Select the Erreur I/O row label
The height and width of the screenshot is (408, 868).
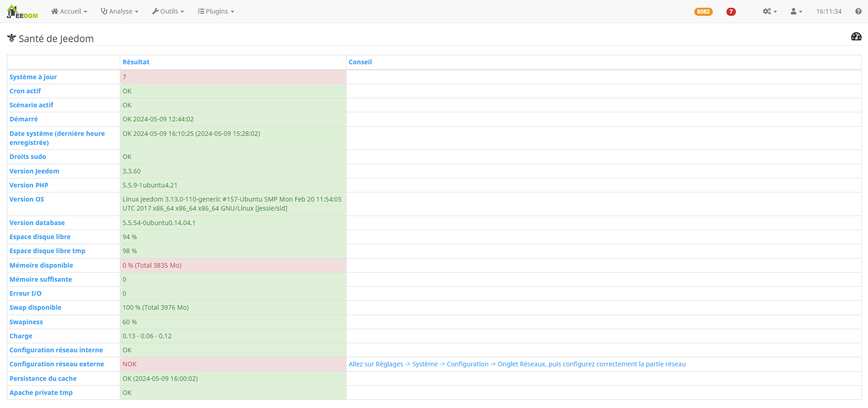tap(25, 293)
